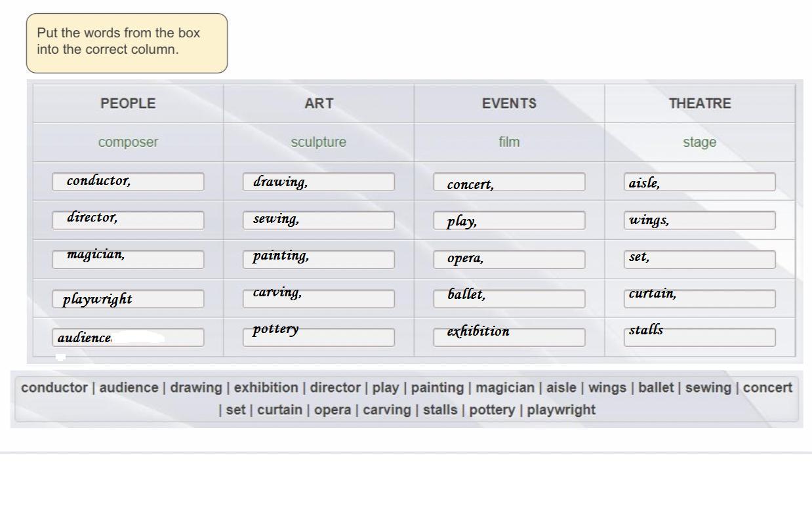Click the 'opera' answer box
Viewport: 812px width, 510px height.
point(509,260)
